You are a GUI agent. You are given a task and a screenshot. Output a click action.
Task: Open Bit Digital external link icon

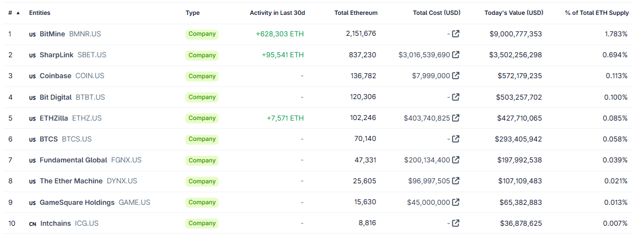(x=456, y=97)
